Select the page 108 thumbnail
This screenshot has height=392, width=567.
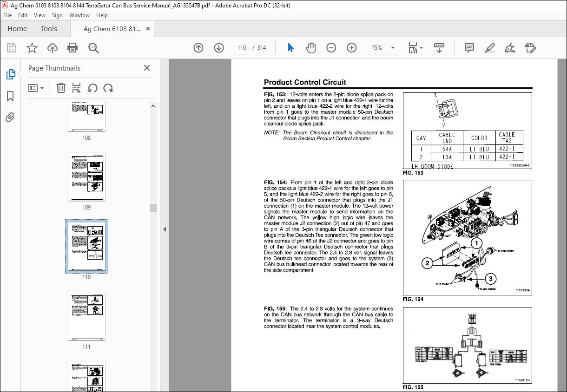pyautogui.click(x=86, y=116)
